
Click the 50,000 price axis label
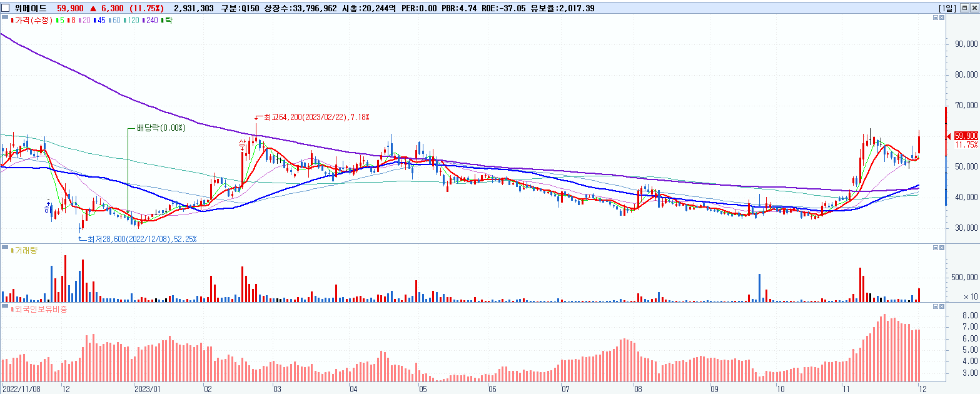966,167
